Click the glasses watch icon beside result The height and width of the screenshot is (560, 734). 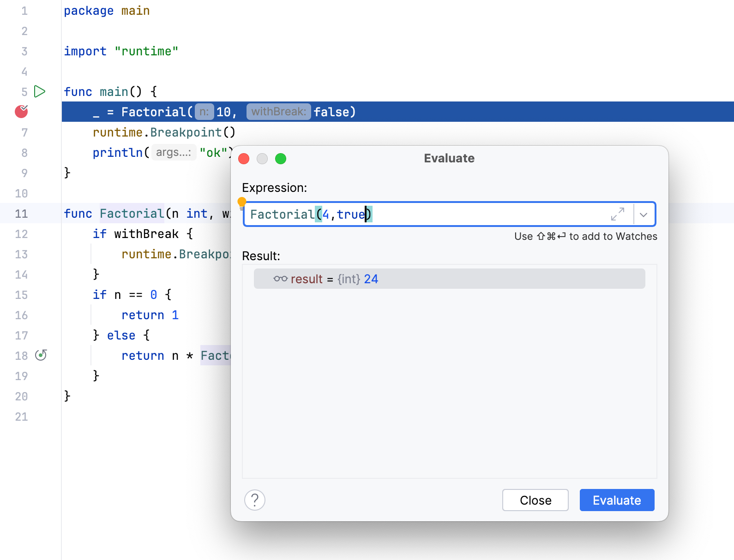[280, 279]
